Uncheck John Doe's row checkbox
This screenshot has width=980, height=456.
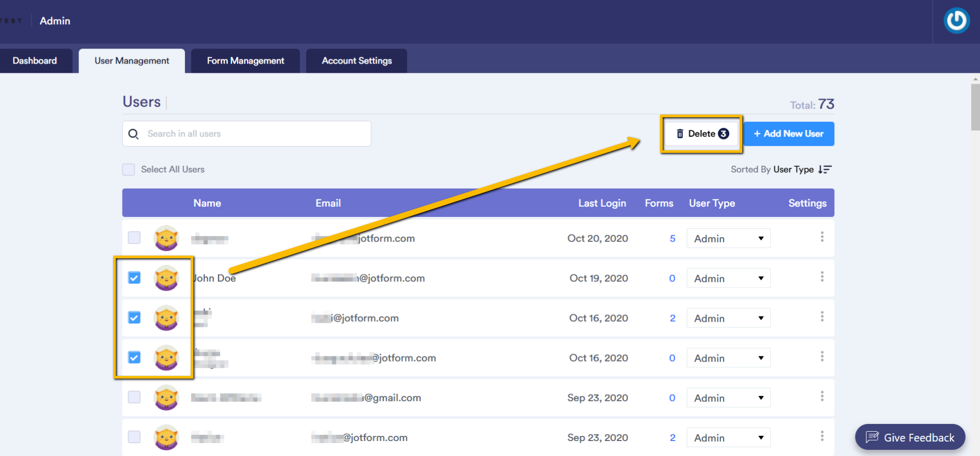(134, 278)
